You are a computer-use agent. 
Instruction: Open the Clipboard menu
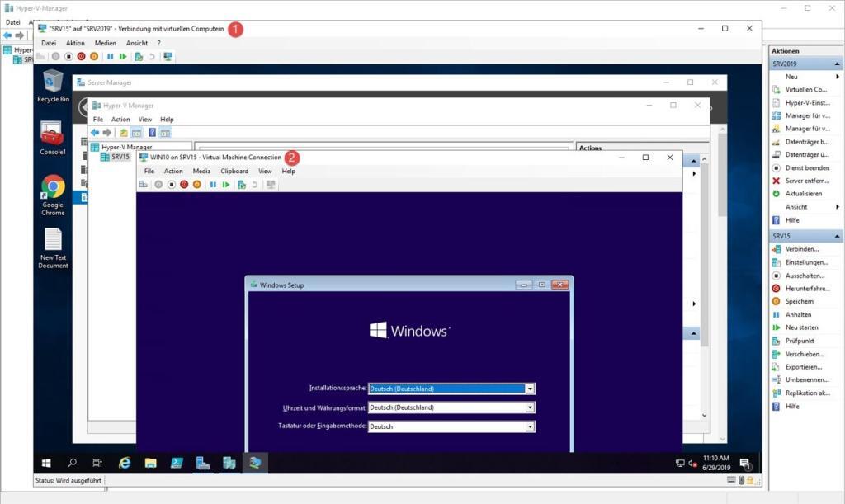point(234,171)
